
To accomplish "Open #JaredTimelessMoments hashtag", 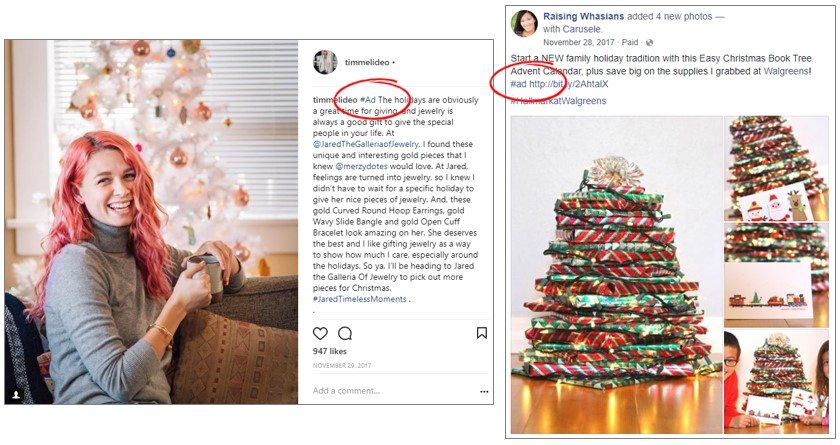I will 360,299.
